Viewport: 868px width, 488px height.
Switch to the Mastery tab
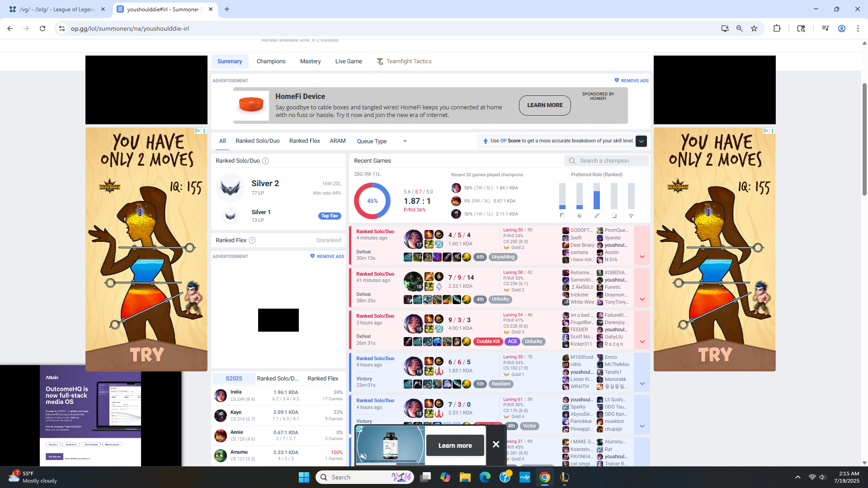point(310,61)
